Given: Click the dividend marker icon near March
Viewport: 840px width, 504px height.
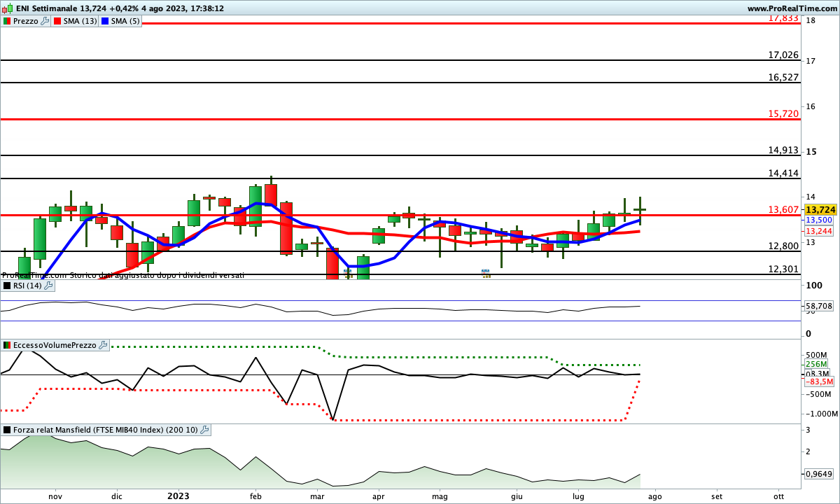Looking at the screenshot, I should [347, 273].
